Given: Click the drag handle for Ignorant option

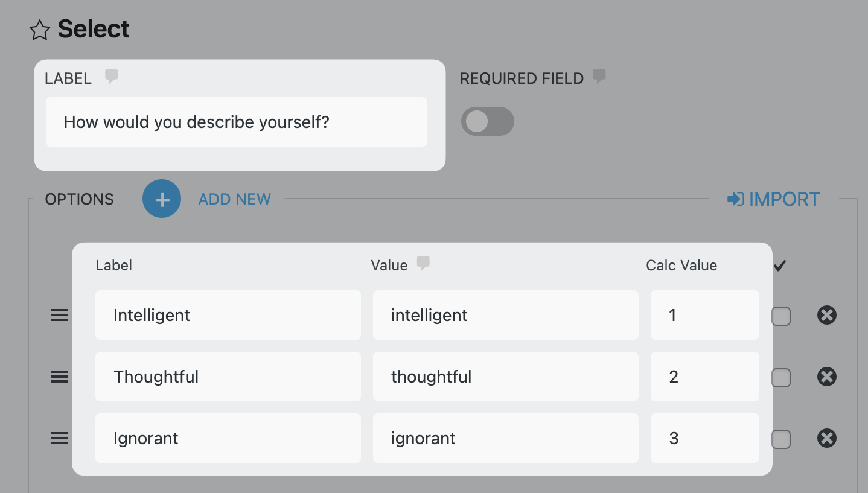Looking at the screenshot, I should 59,438.
